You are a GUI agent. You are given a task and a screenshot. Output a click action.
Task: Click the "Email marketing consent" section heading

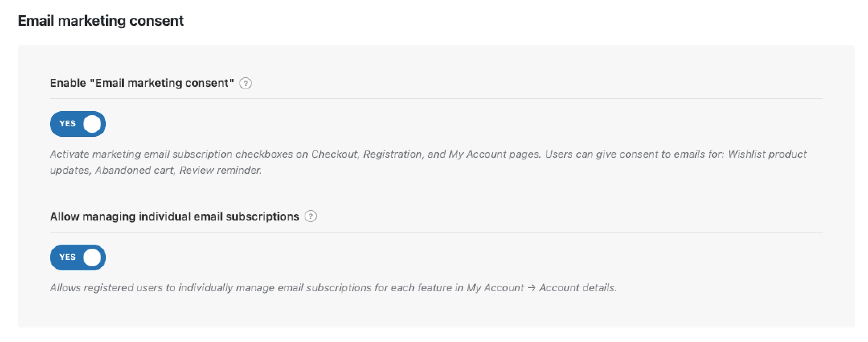point(101,21)
